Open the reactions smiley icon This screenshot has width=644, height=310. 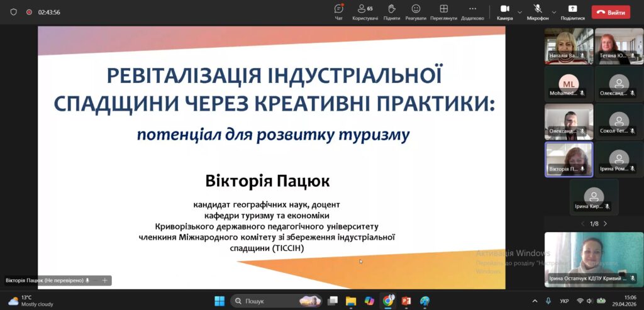[x=416, y=9]
